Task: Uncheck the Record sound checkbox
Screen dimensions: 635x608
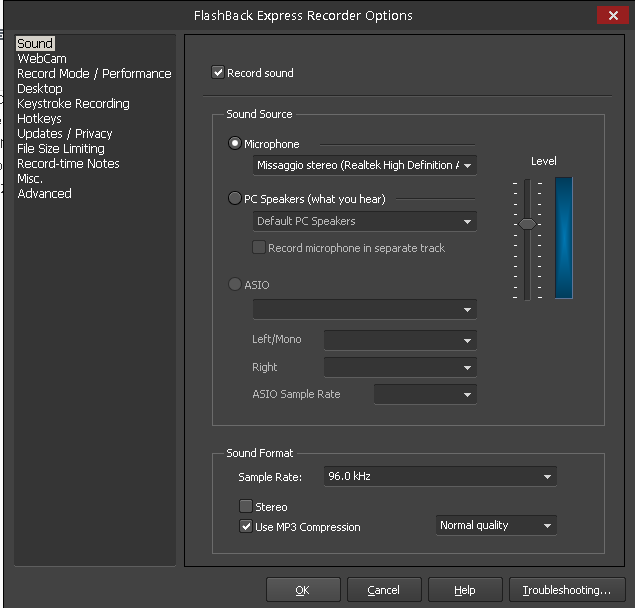Action: (x=218, y=73)
